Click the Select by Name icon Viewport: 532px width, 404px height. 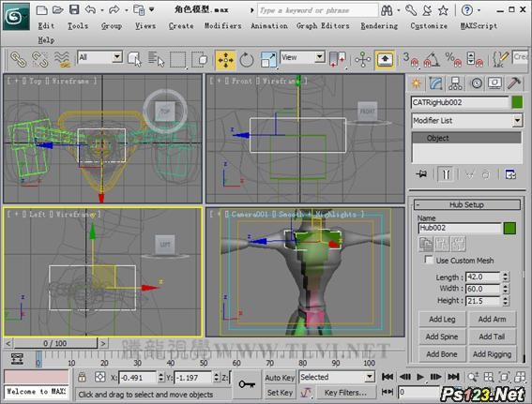pos(156,60)
